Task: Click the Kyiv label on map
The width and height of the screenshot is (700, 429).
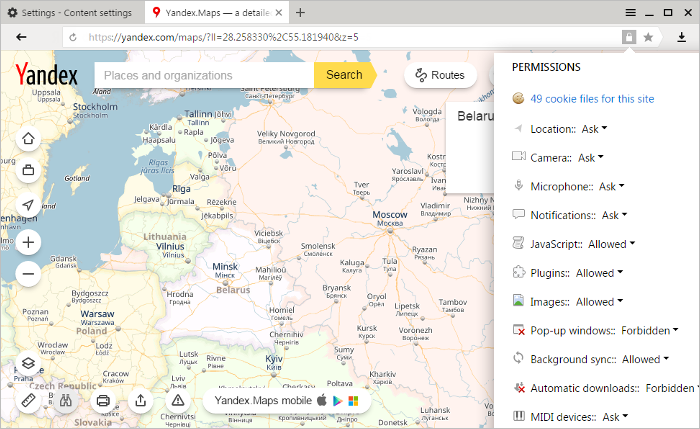Action: pos(274,358)
